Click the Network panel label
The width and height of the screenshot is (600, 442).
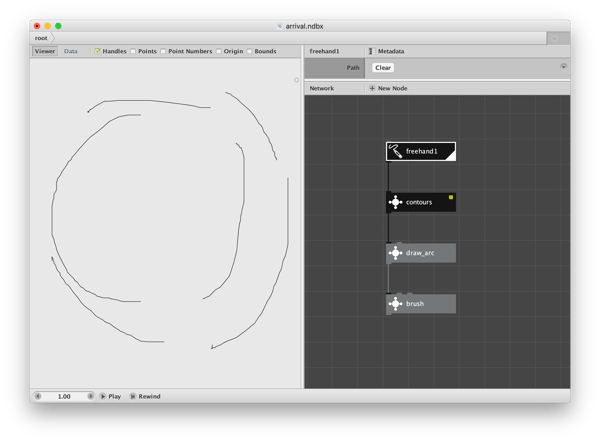tap(322, 88)
